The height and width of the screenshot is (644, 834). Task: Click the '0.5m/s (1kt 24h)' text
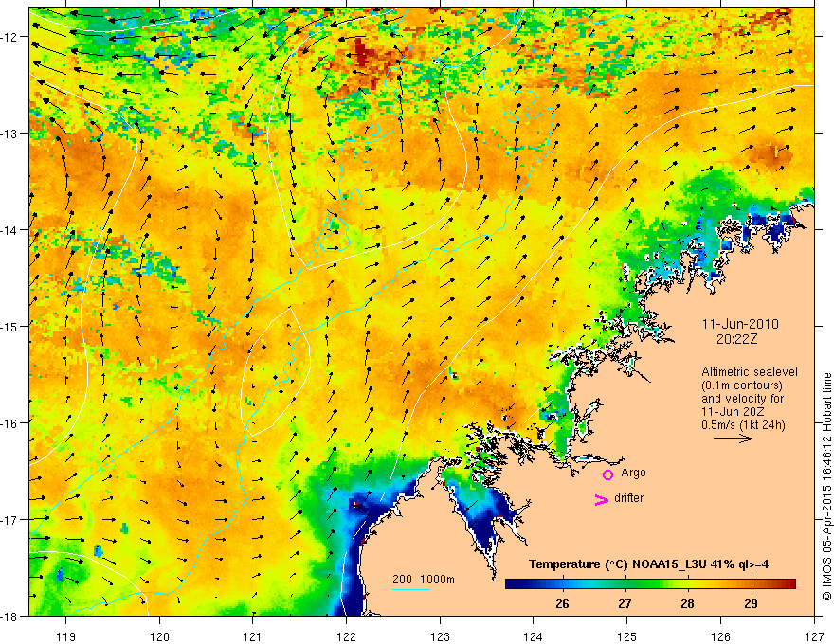[x=743, y=425]
